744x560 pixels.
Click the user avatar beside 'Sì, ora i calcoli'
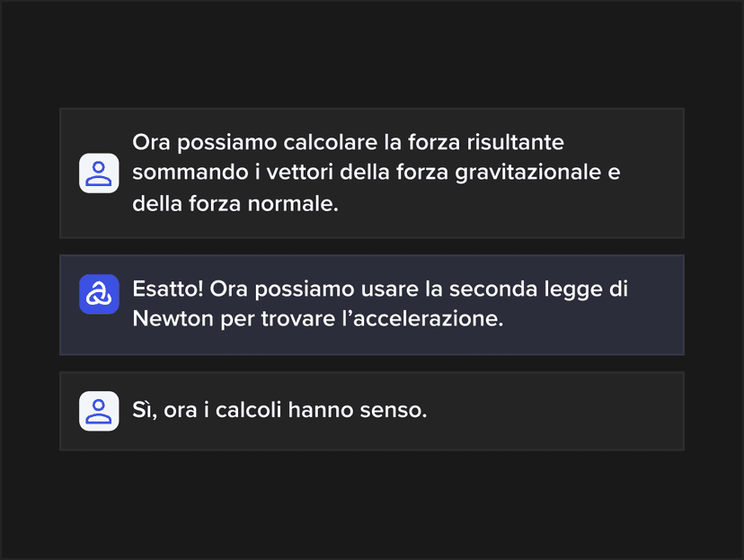pos(99,411)
